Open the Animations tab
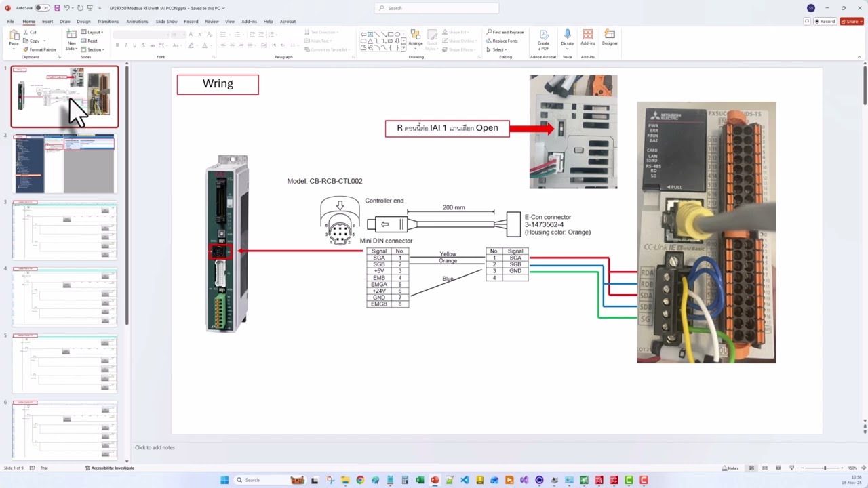The height and width of the screenshot is (488, 868). click(x=137, y=21)
